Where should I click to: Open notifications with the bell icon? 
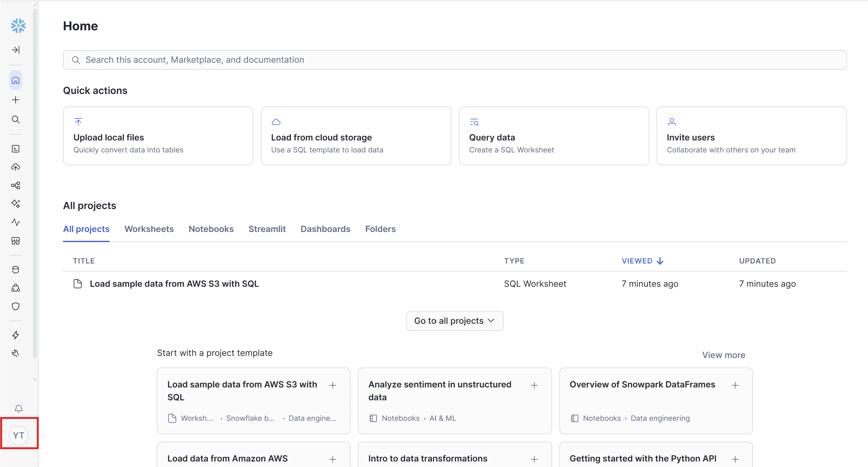click(x=19, y=409)
